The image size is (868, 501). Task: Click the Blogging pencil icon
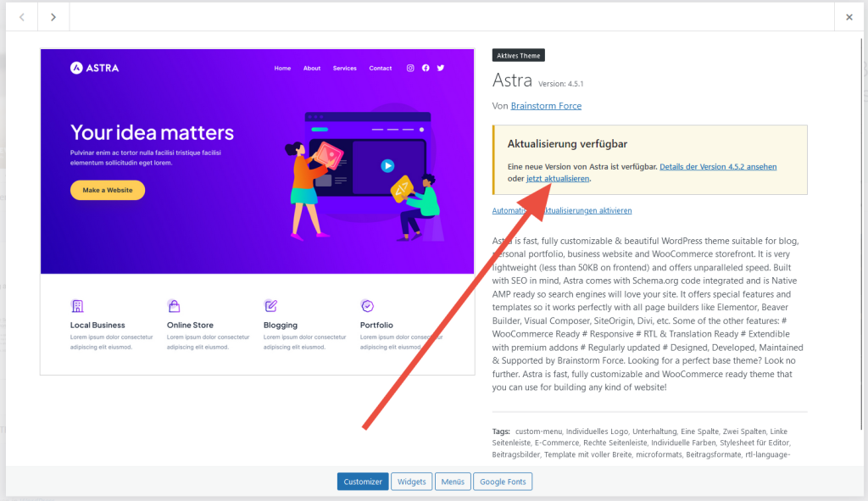(x=270, y=305)
